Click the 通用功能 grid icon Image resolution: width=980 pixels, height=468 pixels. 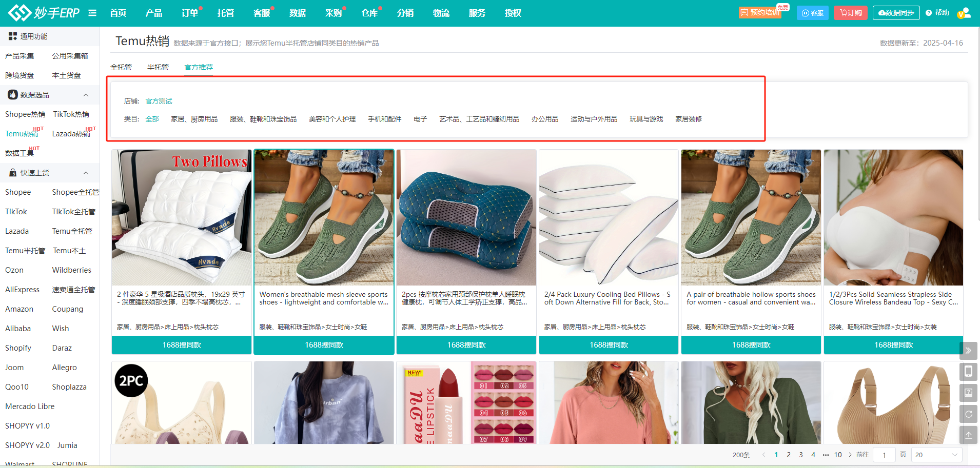tap(13, 36)
